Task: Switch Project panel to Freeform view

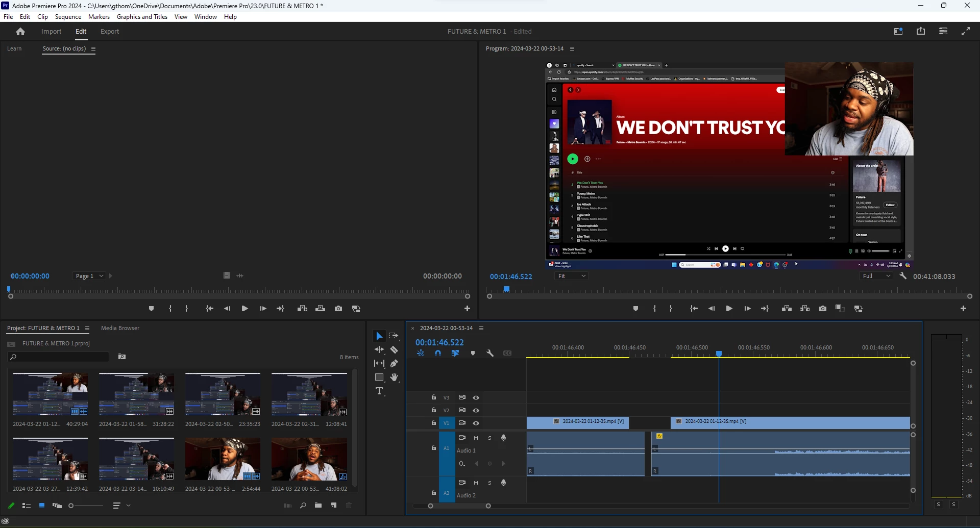Action: point(57,506)
